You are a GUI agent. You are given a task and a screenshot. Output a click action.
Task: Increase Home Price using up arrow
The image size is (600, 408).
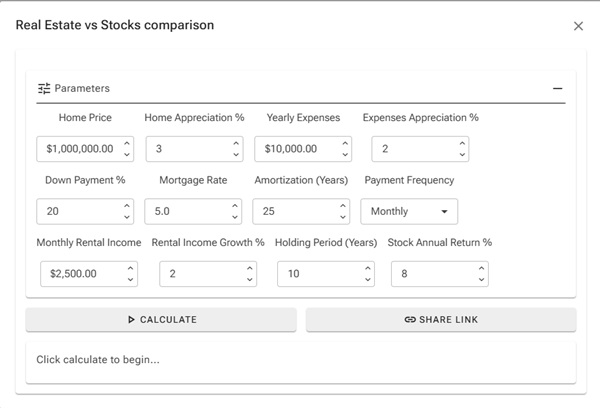coord(127,143)
